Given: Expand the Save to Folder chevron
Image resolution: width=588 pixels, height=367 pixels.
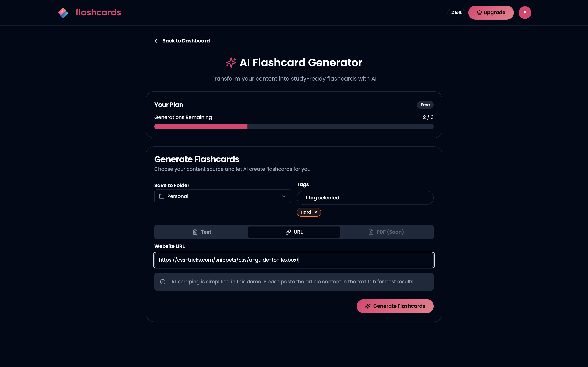Looking at the screenshot, I should coord(283,196).
